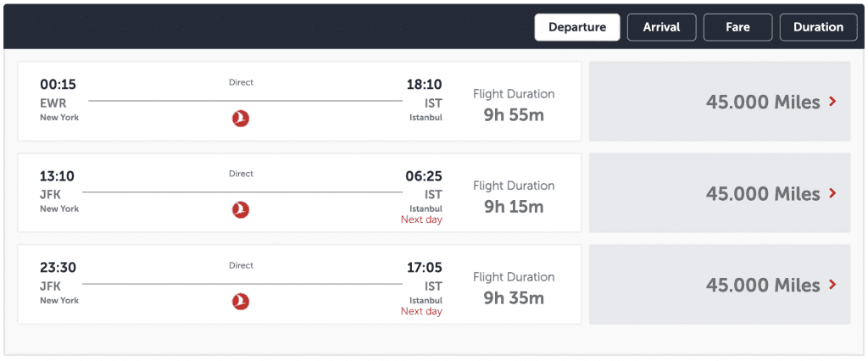Screen dimensions: 868x361
Task: Click Turkish Airlines logo on 23:30 JFK flight
Action: tap(240, 302)
